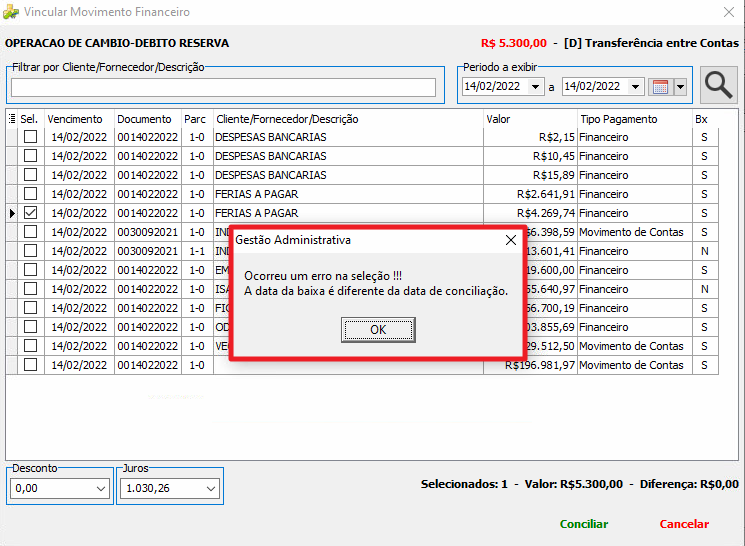
Task: Check the row valued 29.512,50
Action: (30, 346)
